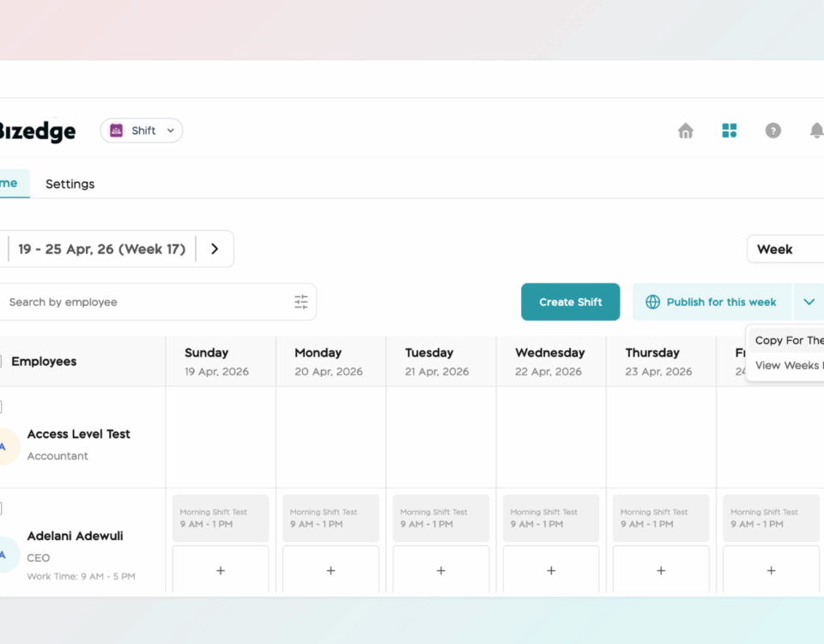Click the Create Shift button
Screen dimensions: 824x644
tap(570, 302)
